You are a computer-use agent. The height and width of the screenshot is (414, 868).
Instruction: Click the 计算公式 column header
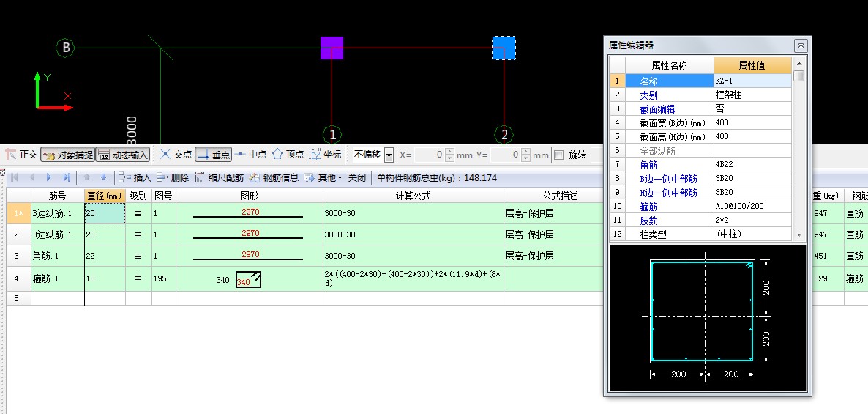(414, 196)
